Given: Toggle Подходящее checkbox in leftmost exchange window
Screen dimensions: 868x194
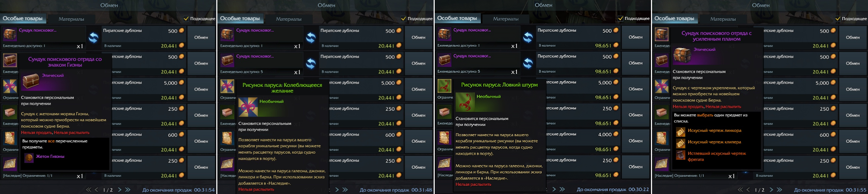Looking at the screenshot, I should (186, 19).
